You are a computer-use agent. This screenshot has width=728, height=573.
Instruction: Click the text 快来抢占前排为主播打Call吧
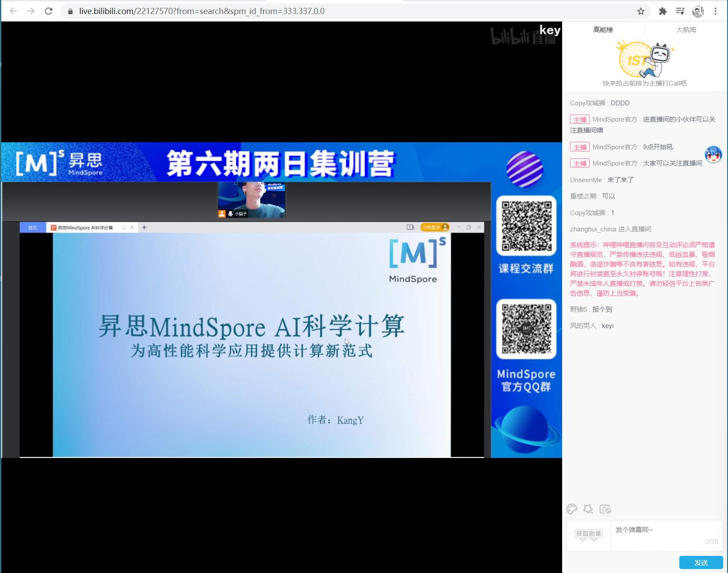tap(644, 83)
